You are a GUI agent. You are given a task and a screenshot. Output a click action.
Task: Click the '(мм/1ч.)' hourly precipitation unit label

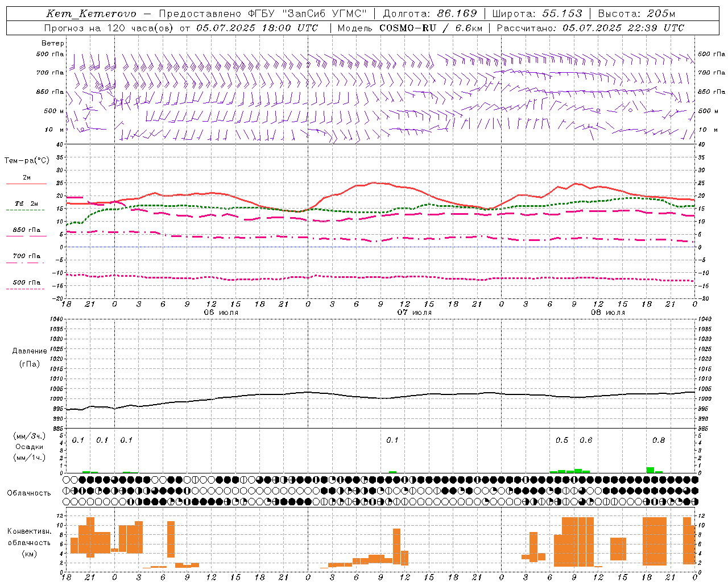coord(28,458)
